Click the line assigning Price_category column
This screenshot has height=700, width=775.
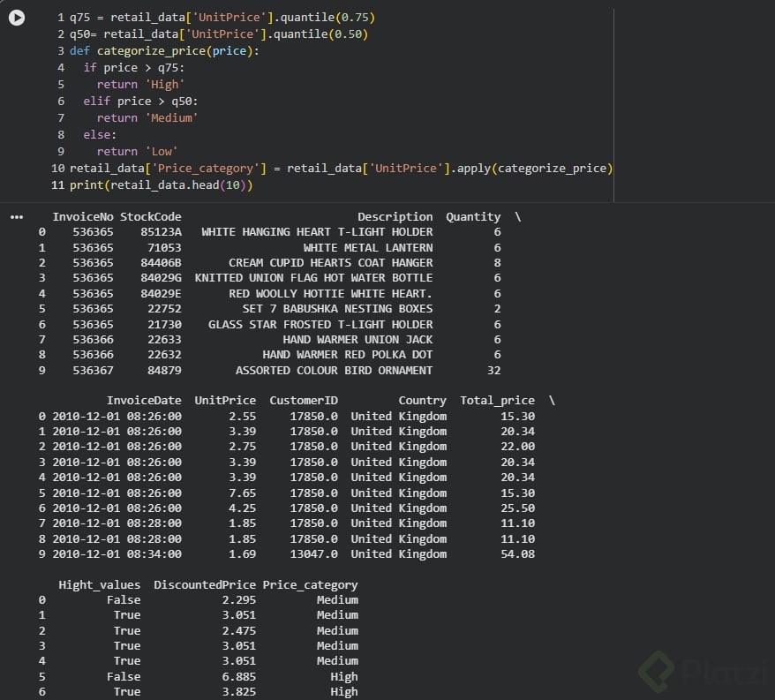[341, 169]
